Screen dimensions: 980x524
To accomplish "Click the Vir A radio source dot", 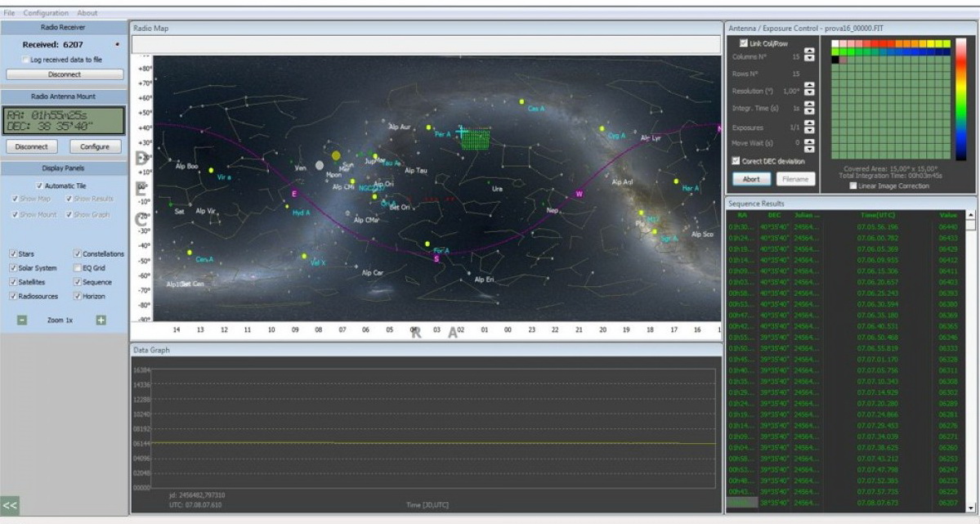I will [x=211, y=170].
